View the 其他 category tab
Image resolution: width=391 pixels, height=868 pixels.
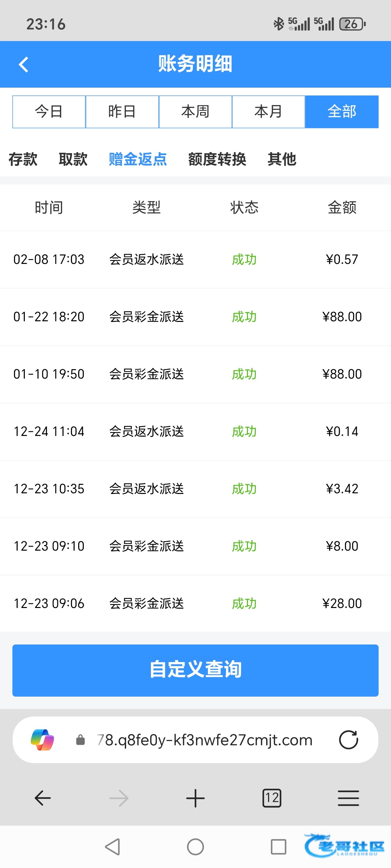tap(282, 159)
